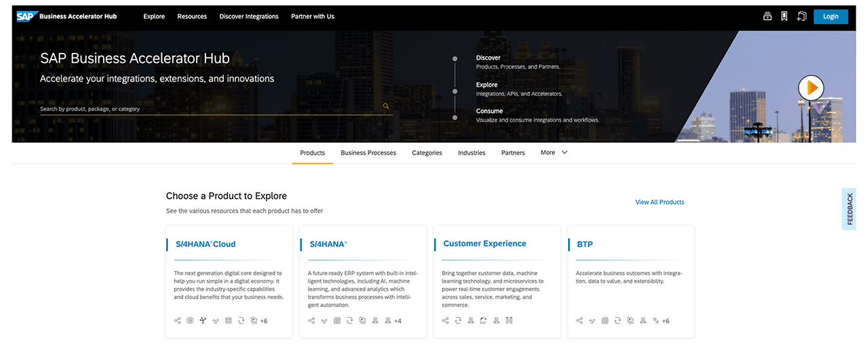Click handshake icon in S/4HANA card
This screenshot has height=345, width=868.
[324, 321]
